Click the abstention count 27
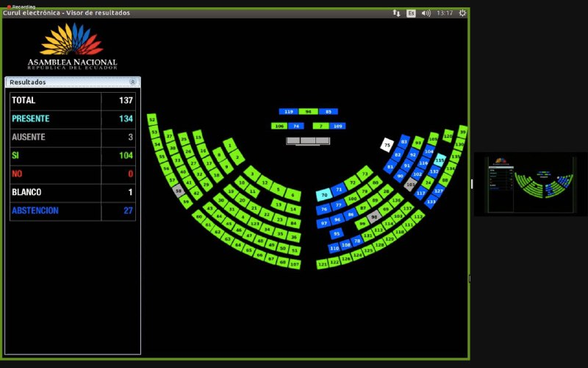This screenshot has height=368, width=588. pyautogui.click(x=128, y=210)
